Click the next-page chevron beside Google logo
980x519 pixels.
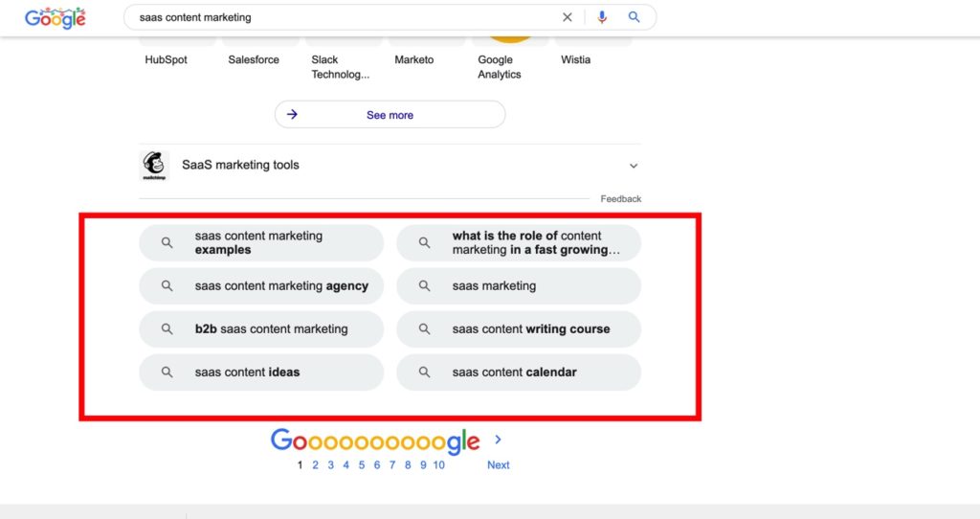point(498,440)
